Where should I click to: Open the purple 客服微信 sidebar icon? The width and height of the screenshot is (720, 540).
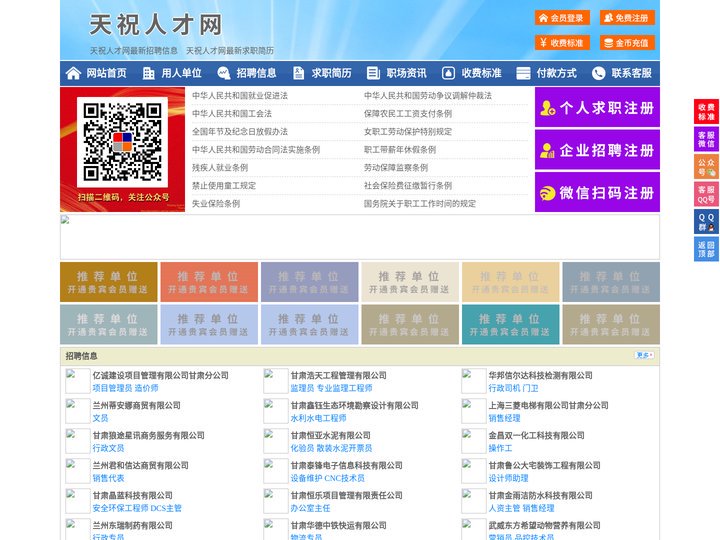point(706,139)
